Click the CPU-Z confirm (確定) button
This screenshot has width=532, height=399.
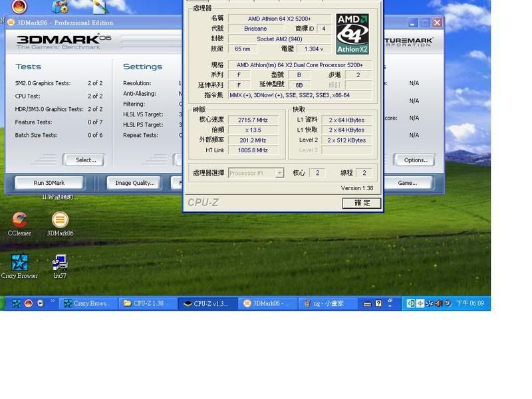click(361, 203)
